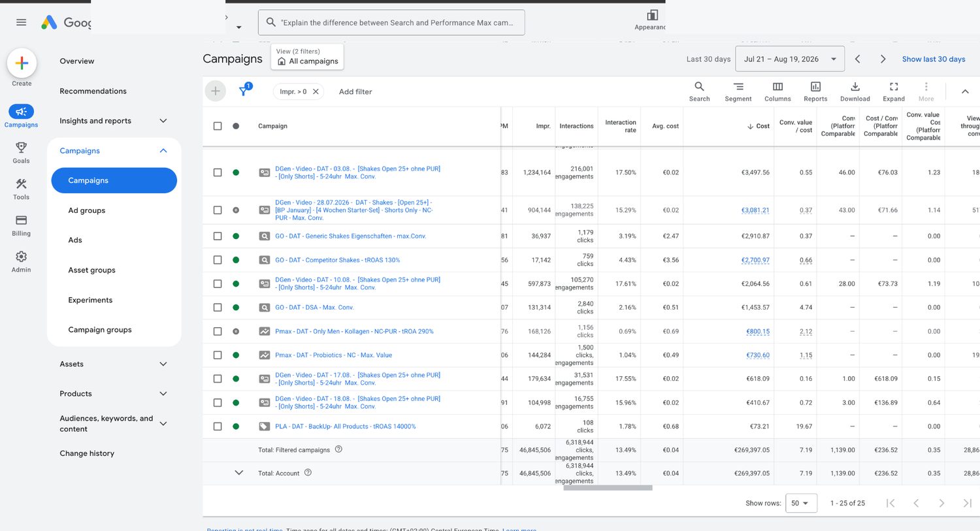
Task: Open the Appearance settings
Action: 651,20
